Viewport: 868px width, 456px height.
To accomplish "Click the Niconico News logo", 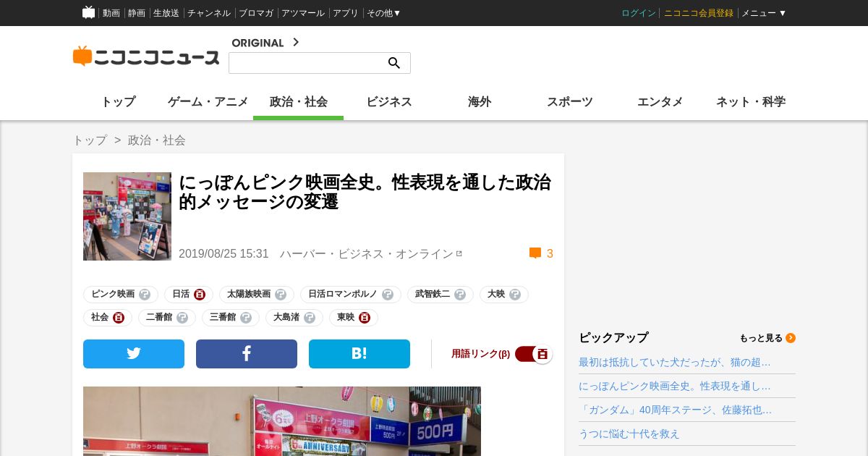I will coord(146,56).
